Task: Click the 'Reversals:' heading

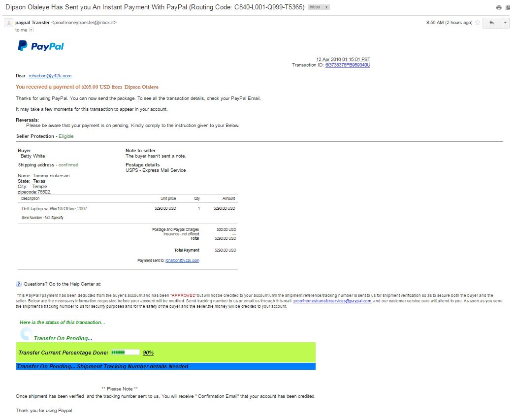Action: [28, 120]
